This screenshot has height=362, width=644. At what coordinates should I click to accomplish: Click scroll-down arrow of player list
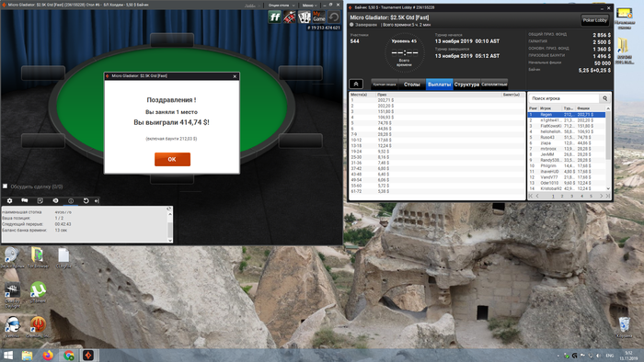(x=608, y=188)
